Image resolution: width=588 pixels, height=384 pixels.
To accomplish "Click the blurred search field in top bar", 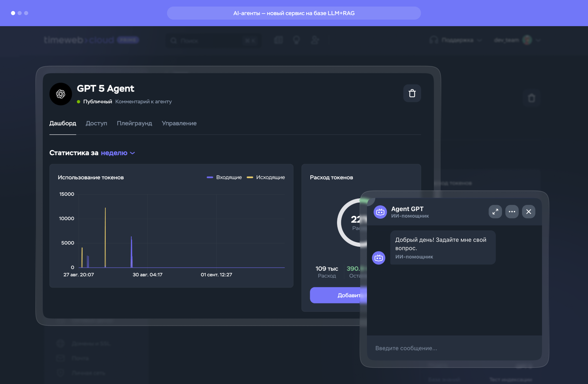I will 213,41.
